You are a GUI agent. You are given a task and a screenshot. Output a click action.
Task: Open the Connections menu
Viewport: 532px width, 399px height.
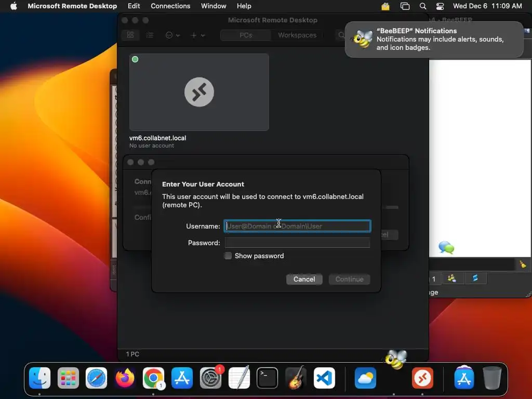click(x=170, y=6)
